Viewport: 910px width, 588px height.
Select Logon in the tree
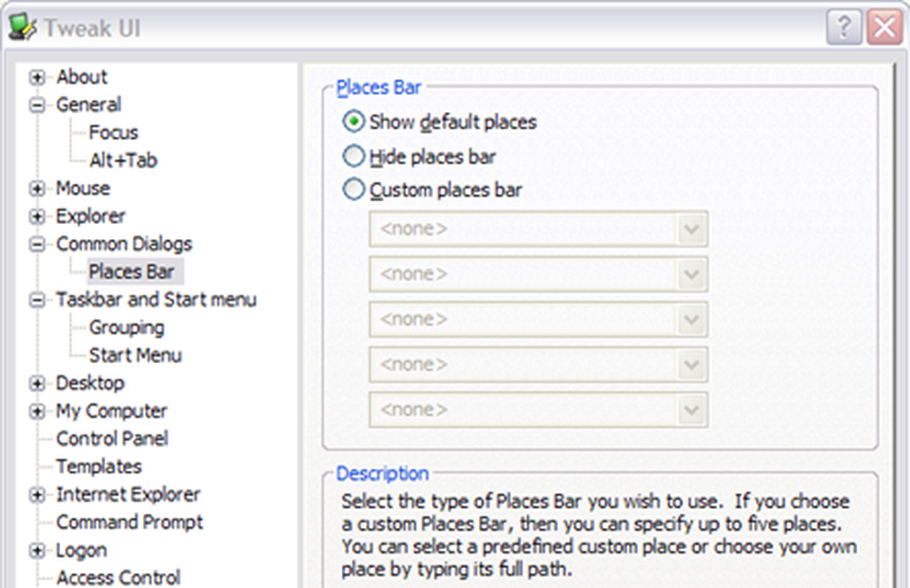81,551
